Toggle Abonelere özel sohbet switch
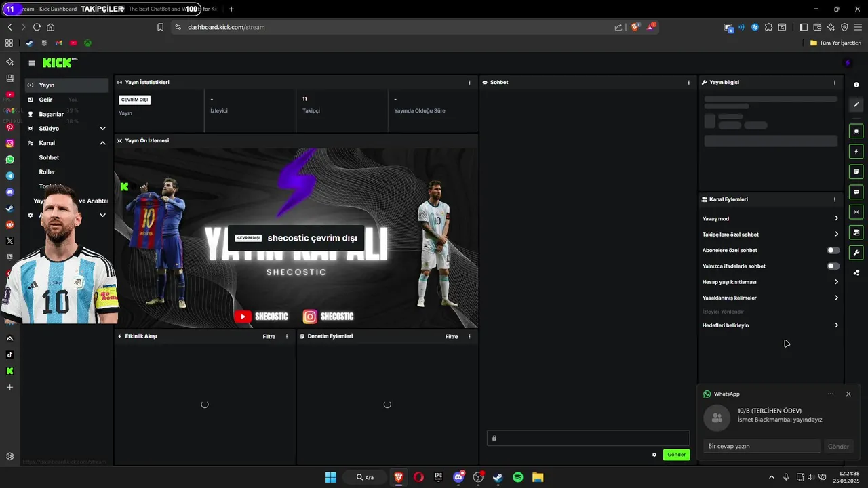The height and width of the screenshot is (488, 868). tap(833, 250)
